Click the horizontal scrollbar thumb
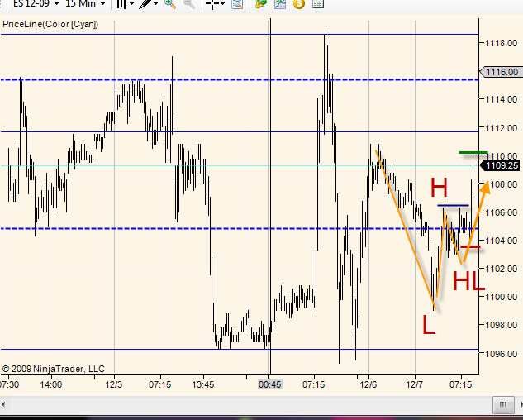Image resolution: width=523 pixels, height=420 pixels. coord(503,405)
